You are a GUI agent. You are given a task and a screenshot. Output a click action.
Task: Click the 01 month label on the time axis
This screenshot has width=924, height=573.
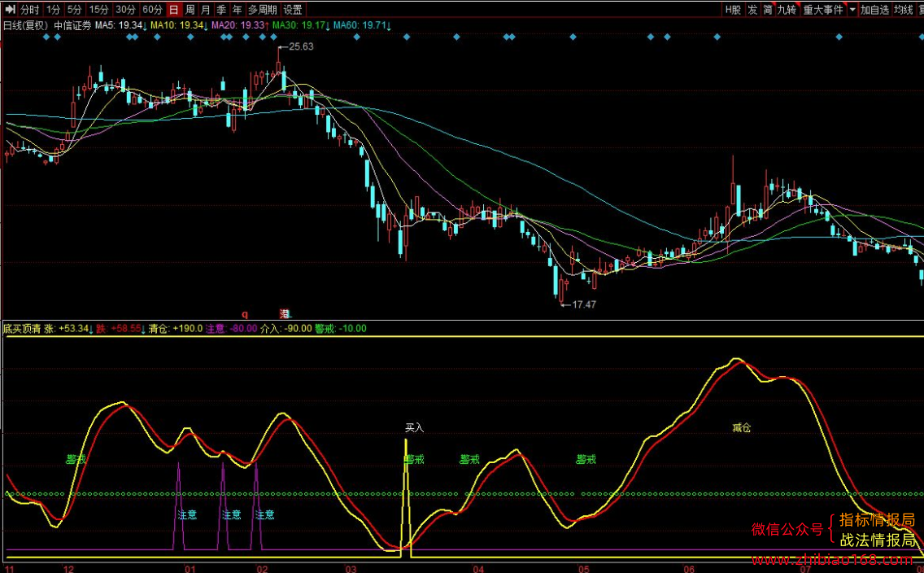190,569
